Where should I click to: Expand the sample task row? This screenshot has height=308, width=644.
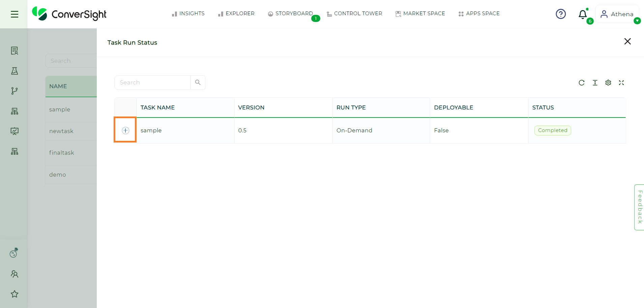point(125,130)
